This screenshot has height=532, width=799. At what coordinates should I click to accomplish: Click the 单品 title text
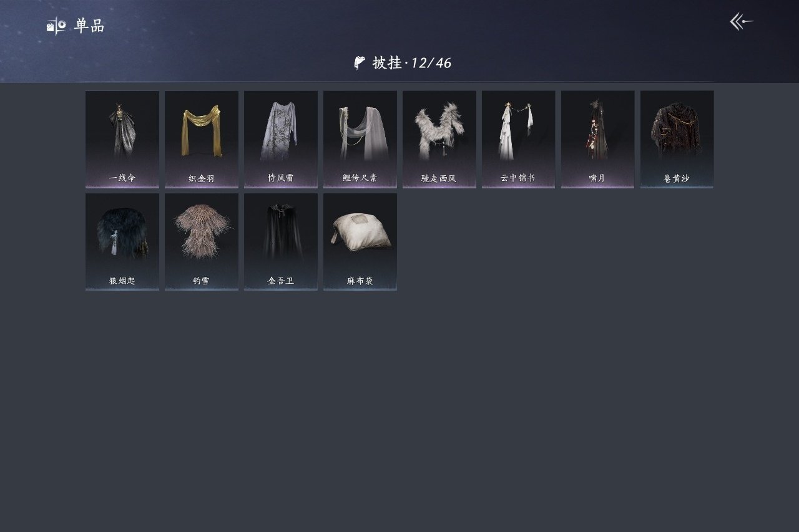tap(89, 26)
